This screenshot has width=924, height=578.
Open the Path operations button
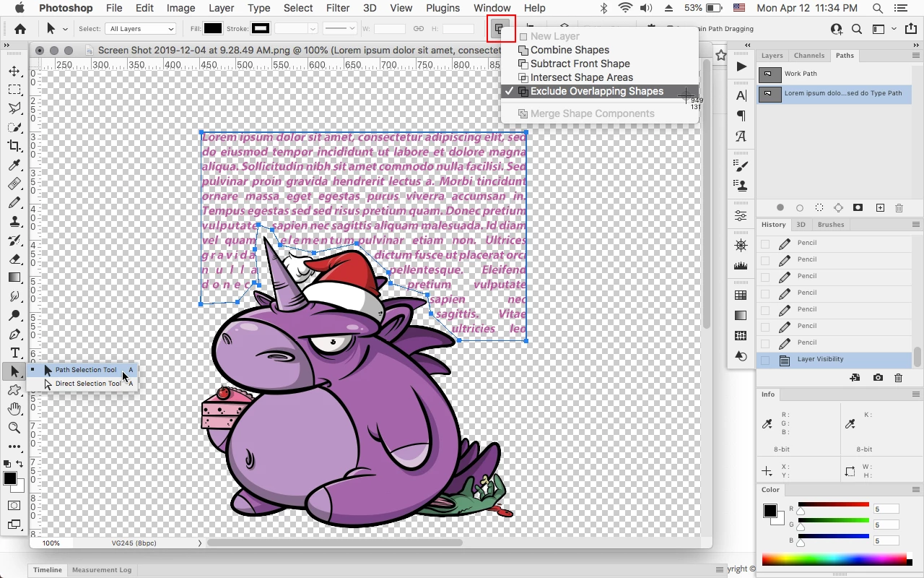[x=499, y=29]
